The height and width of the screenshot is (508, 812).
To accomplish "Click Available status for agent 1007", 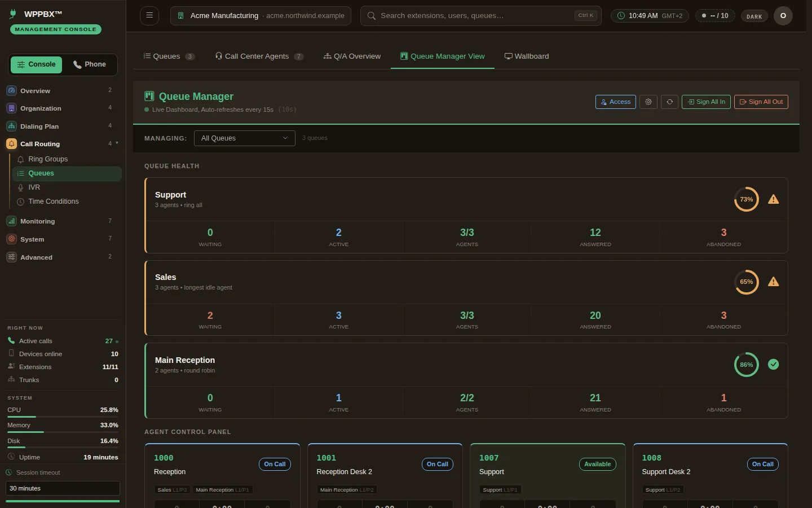I will tap(598, 464).
